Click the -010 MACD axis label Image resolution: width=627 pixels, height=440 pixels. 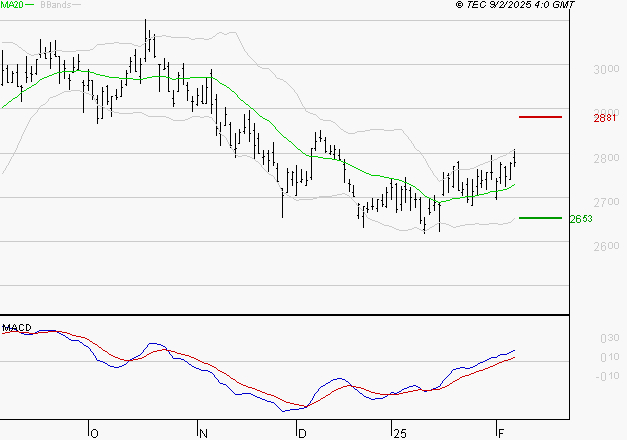click(x=607, y=376)
